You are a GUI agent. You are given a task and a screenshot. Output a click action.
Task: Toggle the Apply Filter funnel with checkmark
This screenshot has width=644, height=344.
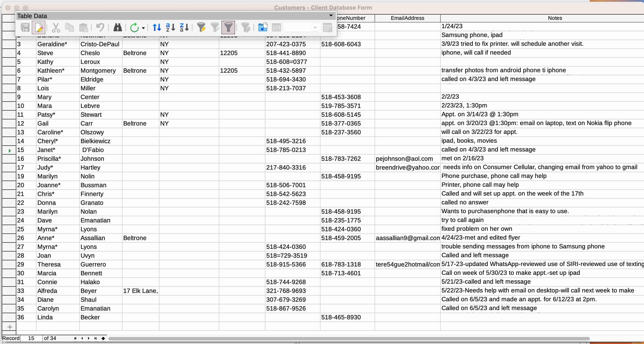[x=215, y=27]
